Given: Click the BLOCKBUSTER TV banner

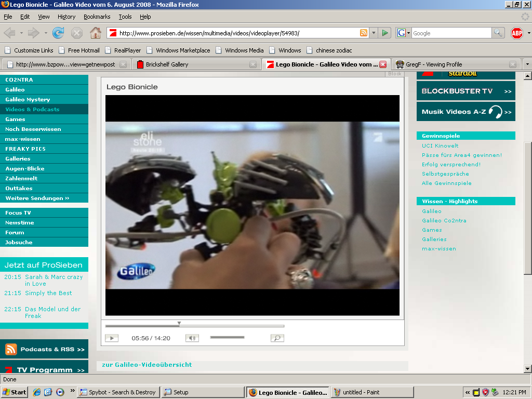Looking at the screenshot, I should pos(466,91).
